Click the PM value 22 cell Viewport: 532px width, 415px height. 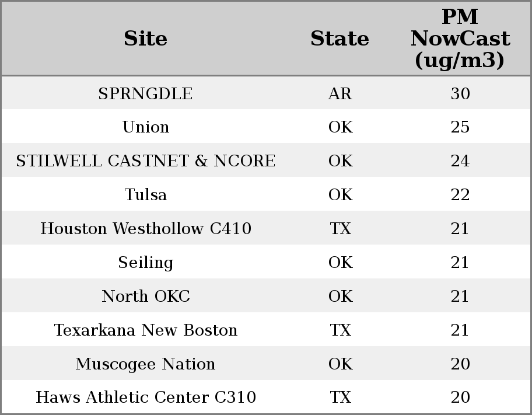460,195
